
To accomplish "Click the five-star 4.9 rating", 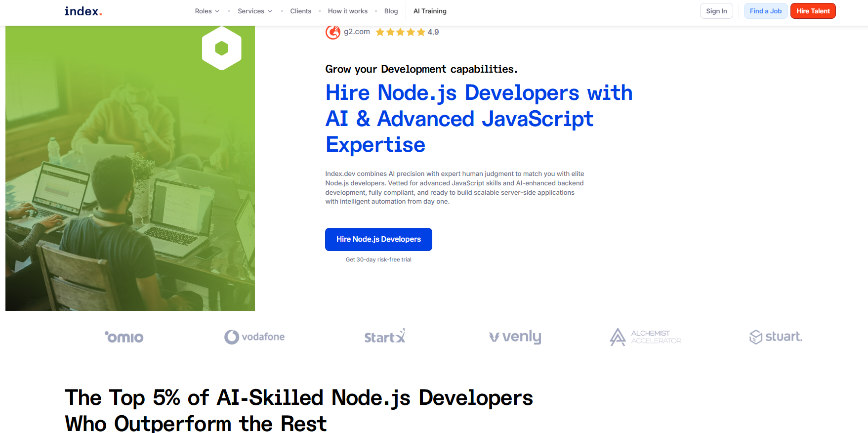I will [407, 32].
